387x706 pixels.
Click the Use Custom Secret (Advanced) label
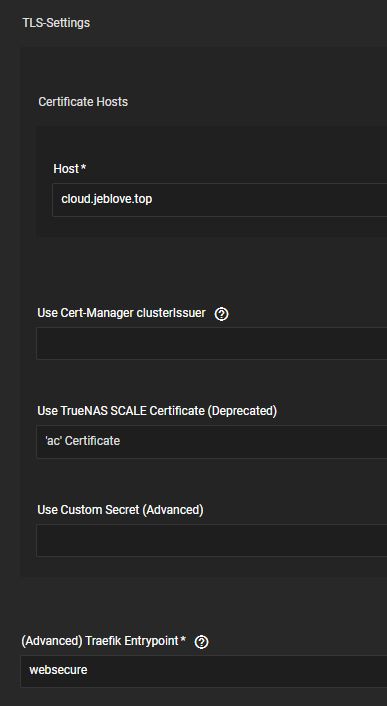click(x=120, y=510)
